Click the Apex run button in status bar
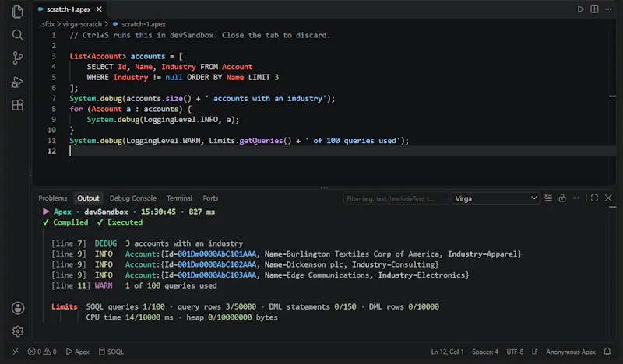 pos(77,352)
